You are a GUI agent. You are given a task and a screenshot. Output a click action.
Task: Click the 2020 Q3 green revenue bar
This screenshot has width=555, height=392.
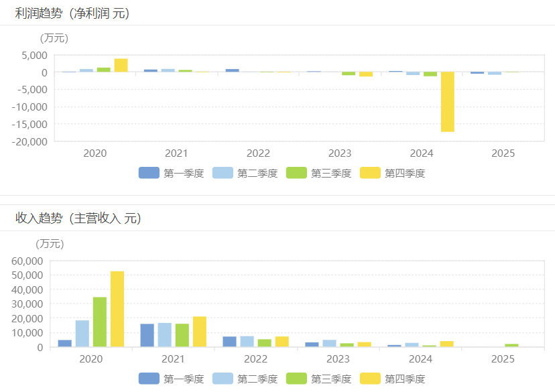click(x=100, y=322)
